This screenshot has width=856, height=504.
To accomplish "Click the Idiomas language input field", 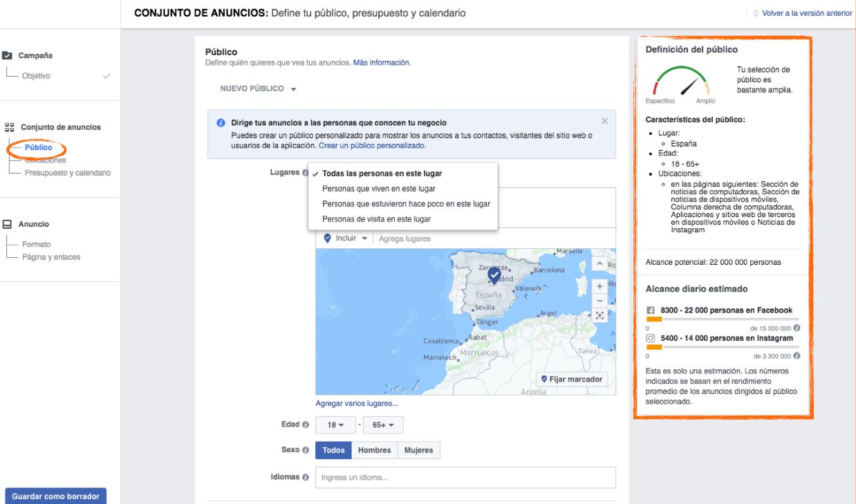I will (x=465, y=477).
